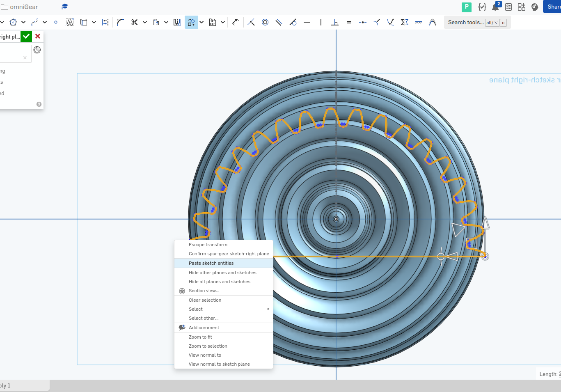Select the Trim (scissors) sketch tool
This screenshot has width=561, height=392.
134,22
